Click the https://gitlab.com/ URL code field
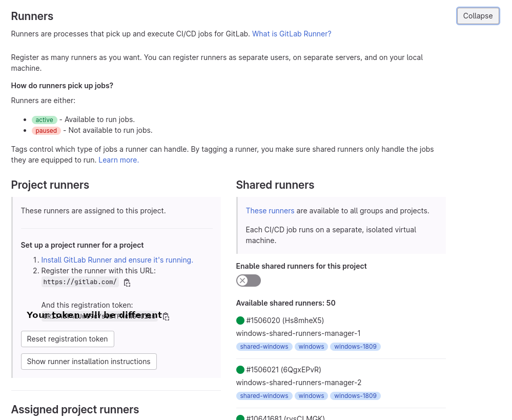The height and width of the screenshot is (420, 512). 80,282
